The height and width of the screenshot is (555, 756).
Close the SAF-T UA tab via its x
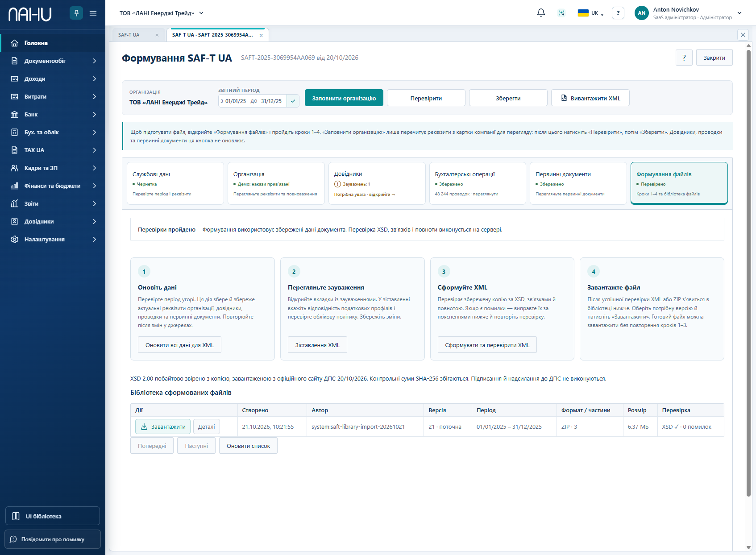tap(157, 35)
